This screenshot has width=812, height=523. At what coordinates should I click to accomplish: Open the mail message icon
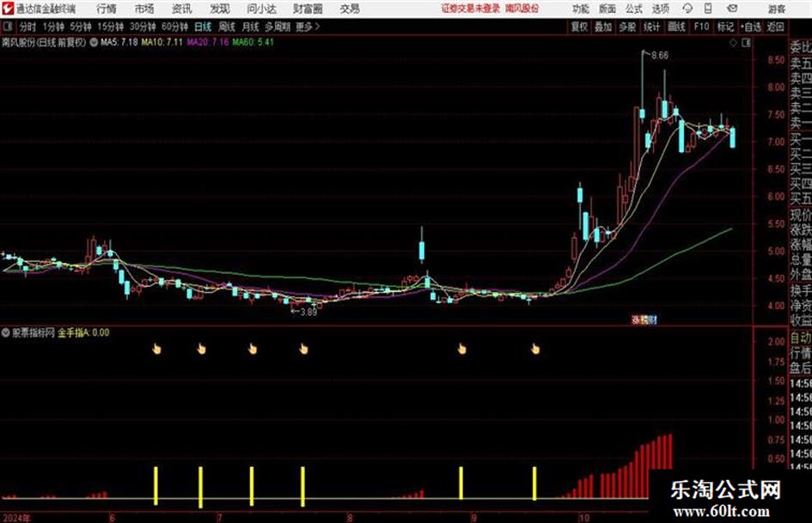click(732, 9)
